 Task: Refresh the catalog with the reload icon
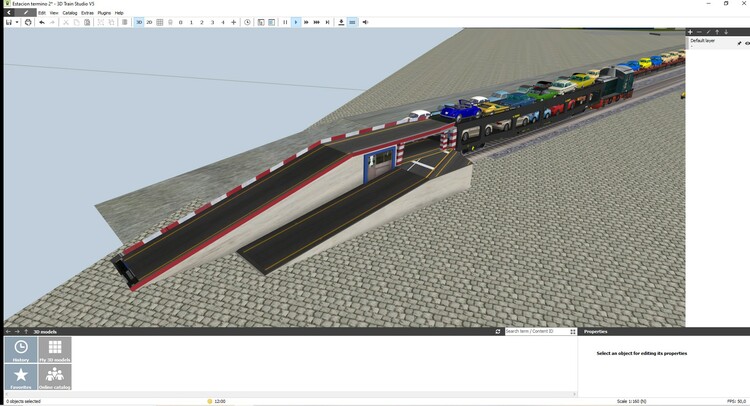pyautogui.click(x=498, y=331)
